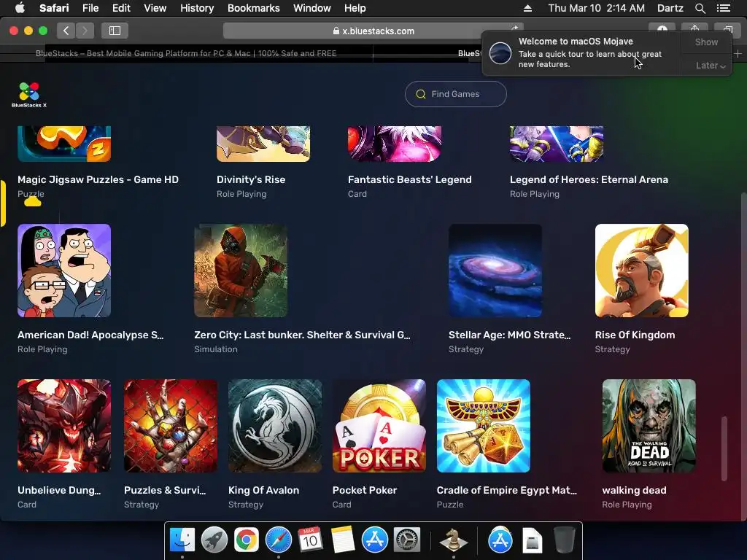The image size is (747, 560).
Task: Open Google Chrome from the Dock
Action: [x=247, y=540]
